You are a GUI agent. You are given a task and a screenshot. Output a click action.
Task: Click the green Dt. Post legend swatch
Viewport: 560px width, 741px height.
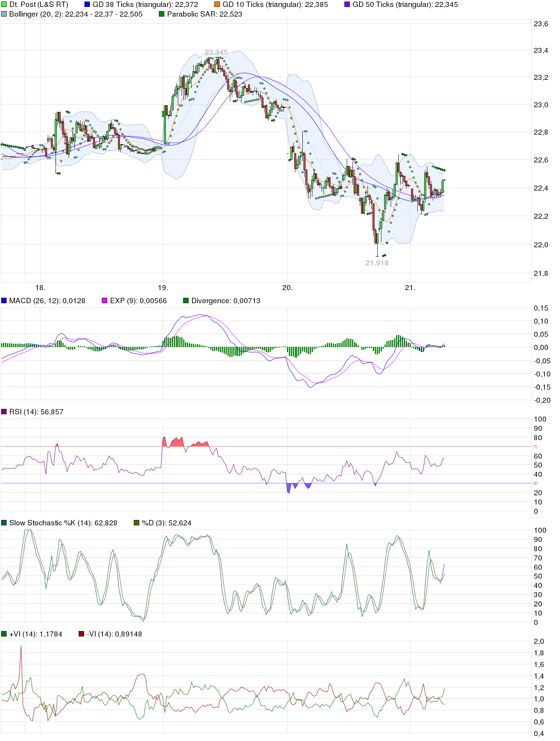coord(4,5)
